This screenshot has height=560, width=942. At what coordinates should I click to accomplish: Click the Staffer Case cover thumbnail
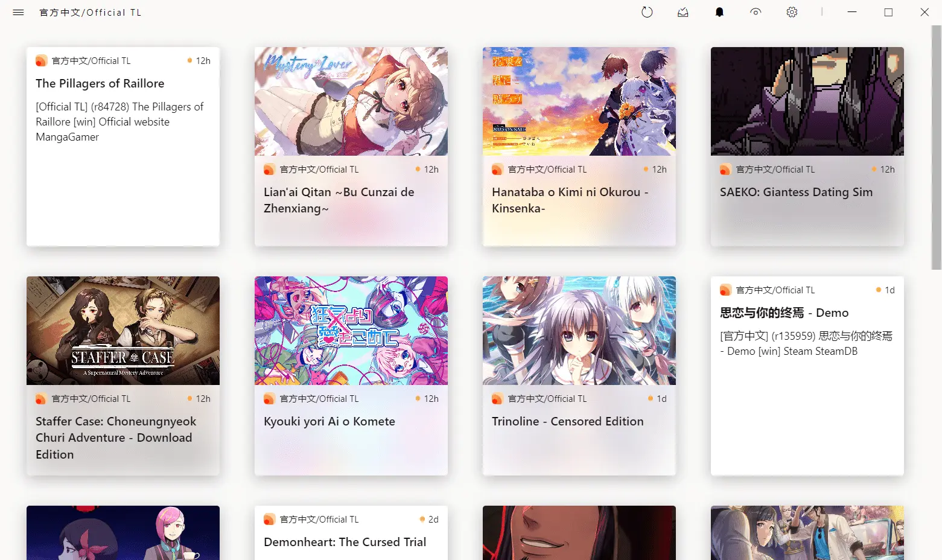[x=123, y=331]
